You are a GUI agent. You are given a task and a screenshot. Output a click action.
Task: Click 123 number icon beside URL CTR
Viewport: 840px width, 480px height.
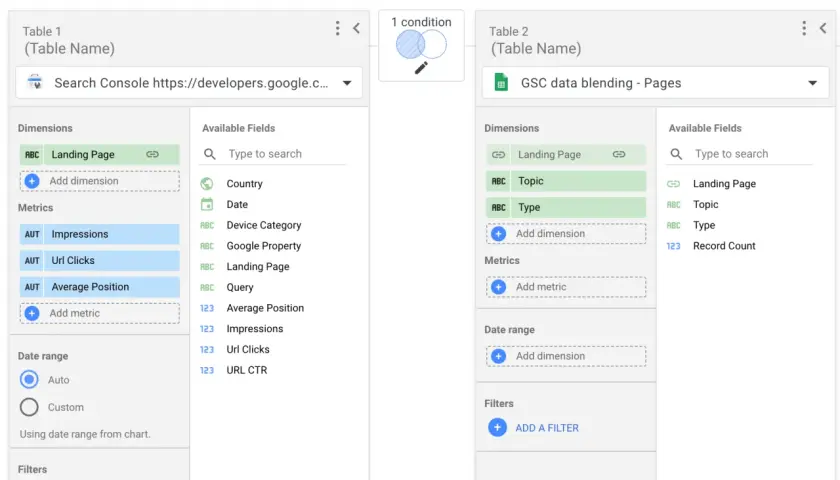(207, 370)
